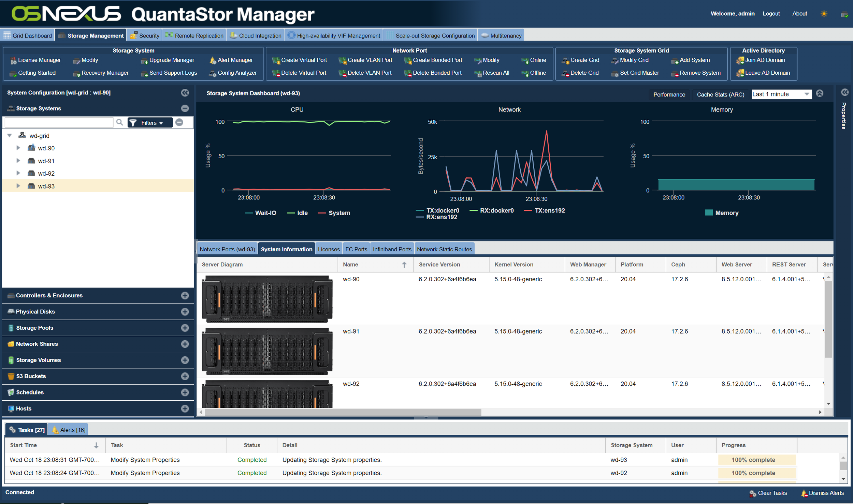Toggle Wait-IO series in CPU legend
Image resolution: width=853 pixels, height=504 pixels.
click(x=261, y=213)
